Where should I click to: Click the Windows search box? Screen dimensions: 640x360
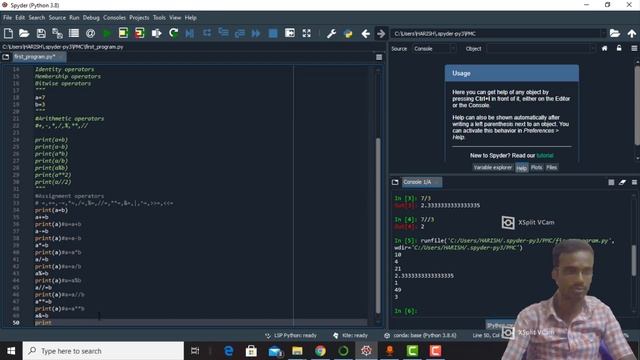pyautogui.click(x=103, y=351)
